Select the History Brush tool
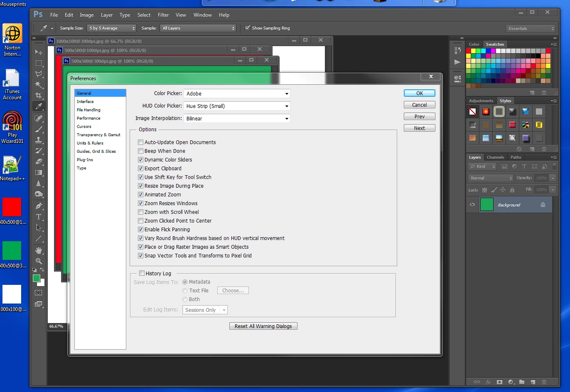This screenshot has height=392, width=570. [39, 151]
